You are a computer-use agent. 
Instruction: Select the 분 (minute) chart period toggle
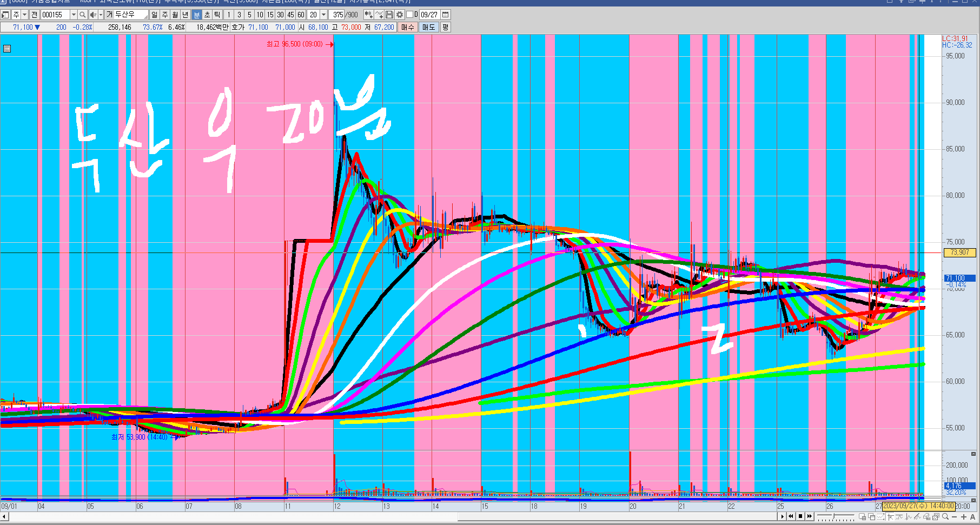197,15
